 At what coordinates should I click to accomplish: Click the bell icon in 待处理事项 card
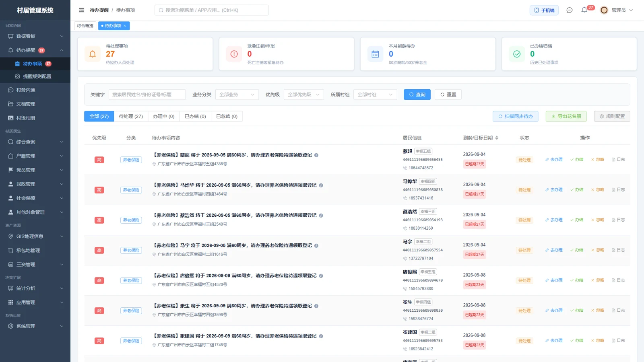pyautogui.click(x=93, y=54)
